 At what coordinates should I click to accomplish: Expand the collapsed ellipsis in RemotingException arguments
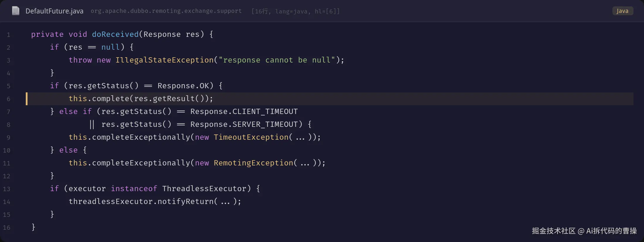click(305, 163)
